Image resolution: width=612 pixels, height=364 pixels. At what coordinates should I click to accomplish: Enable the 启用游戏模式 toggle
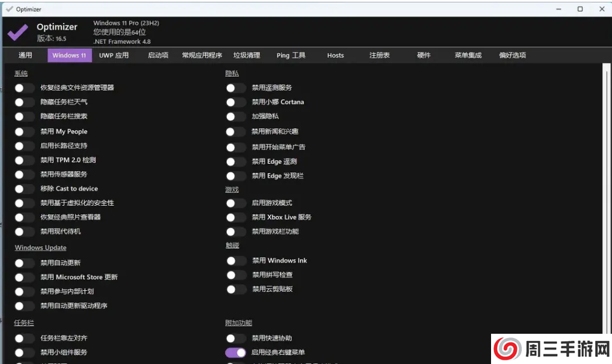(x=236, y=203)
